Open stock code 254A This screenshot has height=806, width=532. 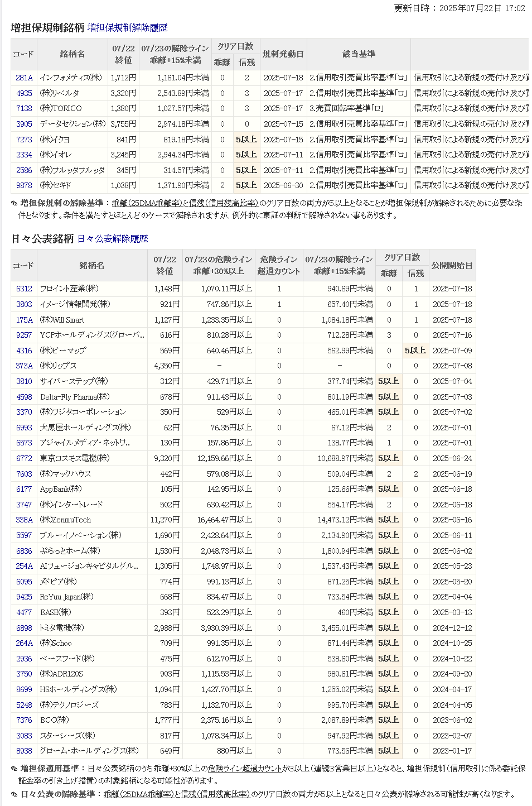click(x=24, y=566)
